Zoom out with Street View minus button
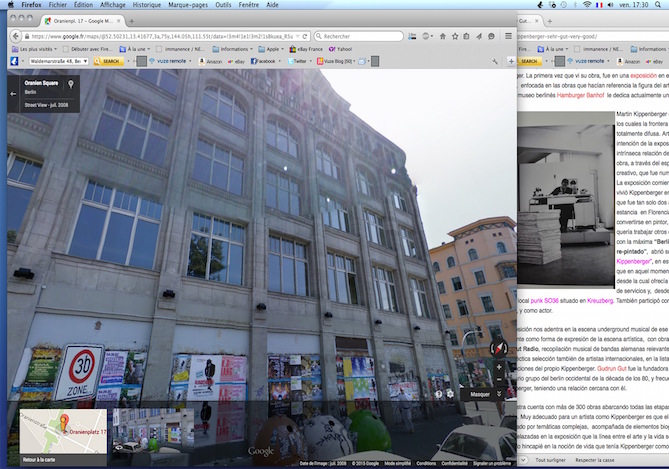This screenshot has width=669, height=469. [x=499, y=379]
